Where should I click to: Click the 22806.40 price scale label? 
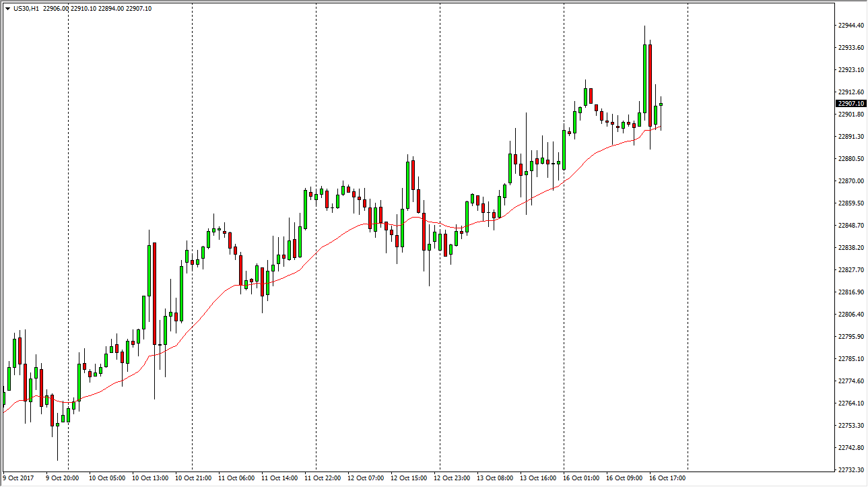click(x=850, y=315)
